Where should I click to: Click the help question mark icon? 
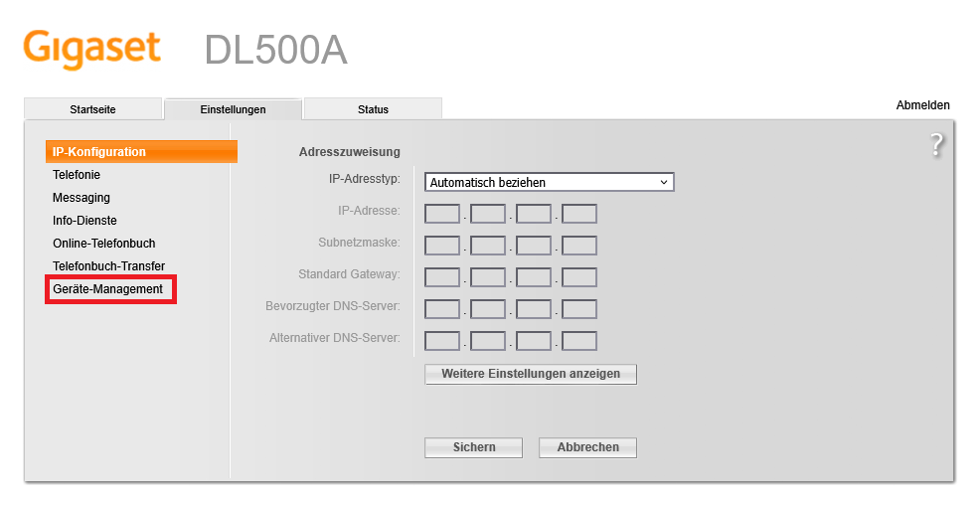point(936,145)
